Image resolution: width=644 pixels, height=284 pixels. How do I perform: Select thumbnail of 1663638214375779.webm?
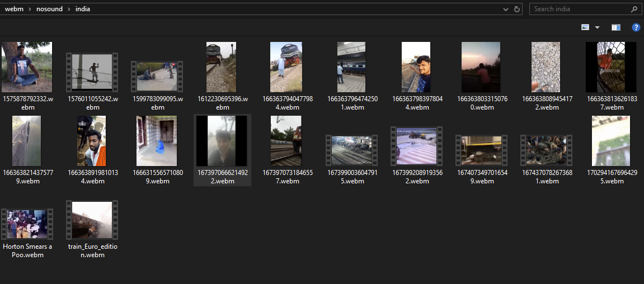27,141
